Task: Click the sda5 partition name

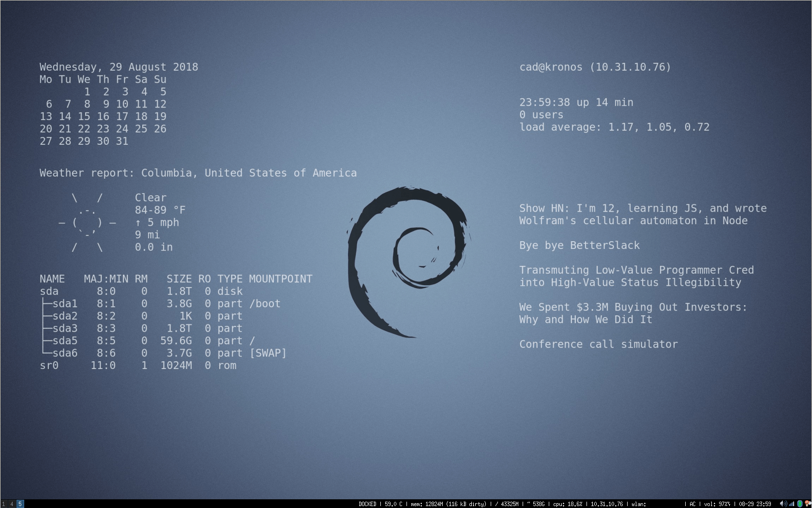Action: point(65,341)
